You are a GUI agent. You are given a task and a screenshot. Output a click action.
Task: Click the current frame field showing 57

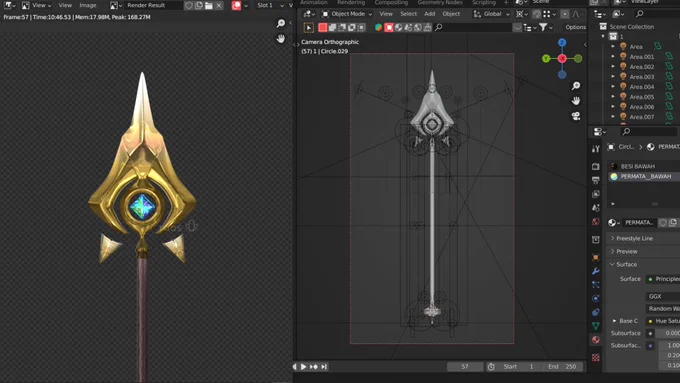(x=465, y=367)
